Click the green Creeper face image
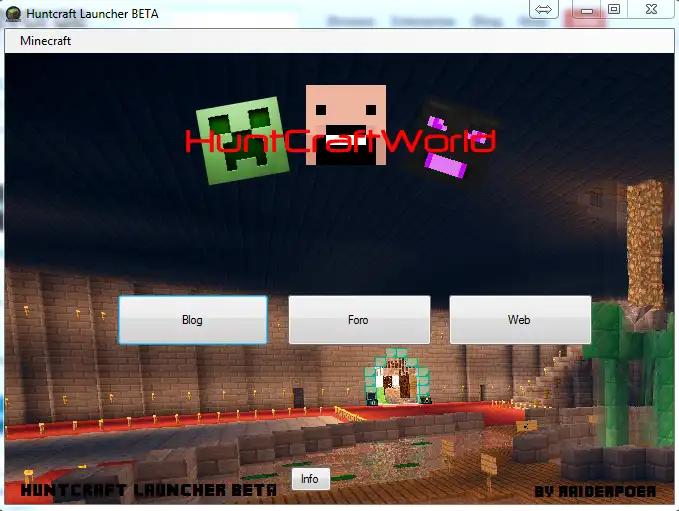This screenshot has height=511, width=679. point(242,140)
